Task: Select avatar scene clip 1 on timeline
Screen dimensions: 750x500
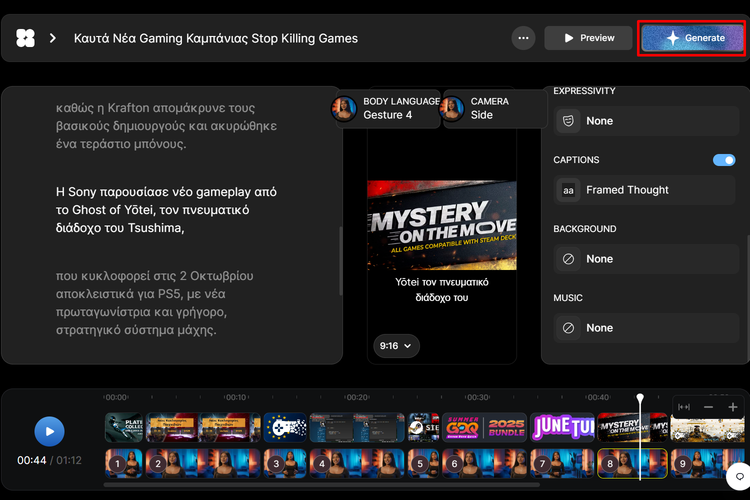Action: click(x=123, y=463)
